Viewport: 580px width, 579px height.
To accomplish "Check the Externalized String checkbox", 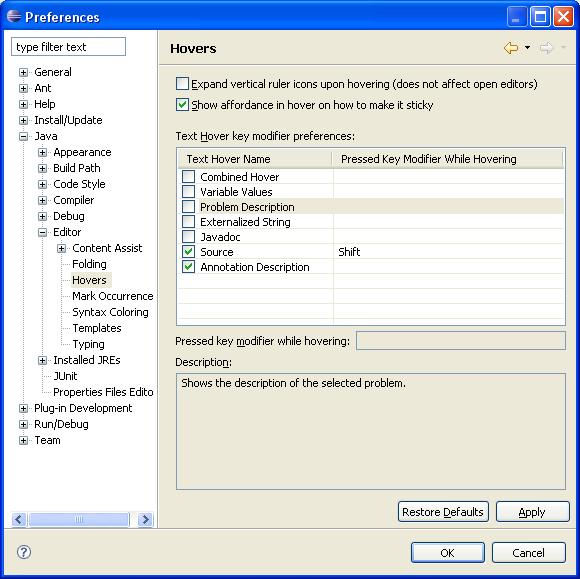I will (188, 222).
